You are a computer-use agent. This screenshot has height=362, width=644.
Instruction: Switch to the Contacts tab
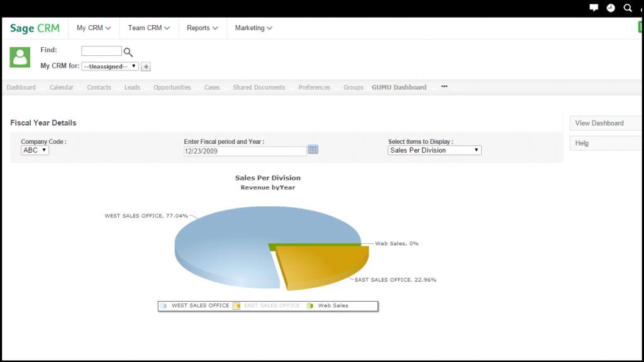[x=99, y=87]
